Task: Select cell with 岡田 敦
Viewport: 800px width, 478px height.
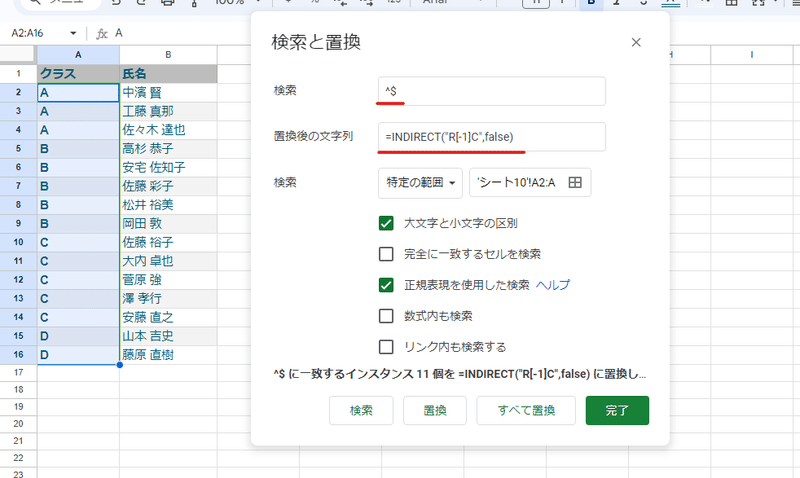Action: pos(168,223)
